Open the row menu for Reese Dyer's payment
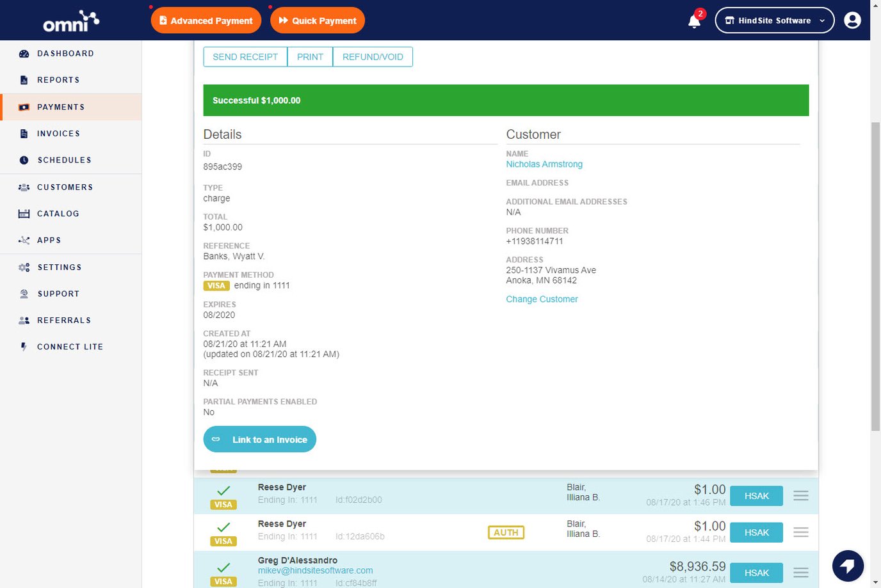 [801, 496]
